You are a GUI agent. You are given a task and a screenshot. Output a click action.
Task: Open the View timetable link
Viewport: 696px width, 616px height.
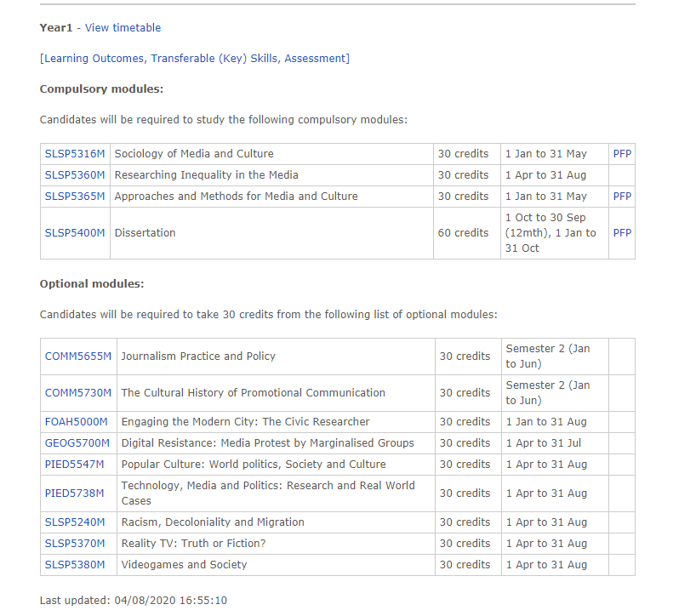[123, 28]
